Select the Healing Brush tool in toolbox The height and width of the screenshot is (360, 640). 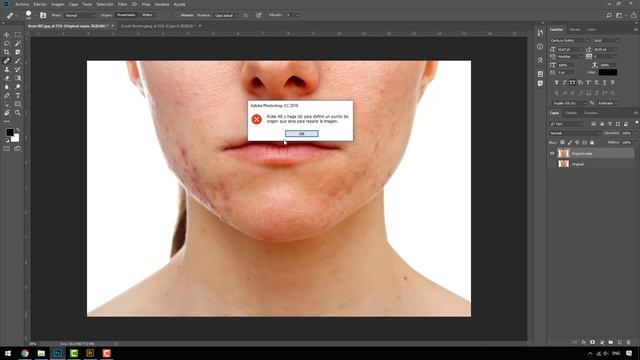click(7, 61)
